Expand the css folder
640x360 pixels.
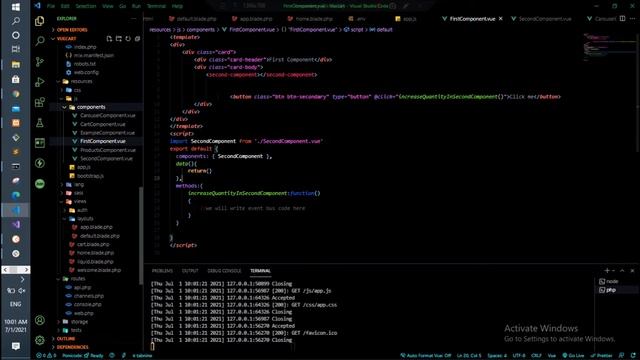77,90
